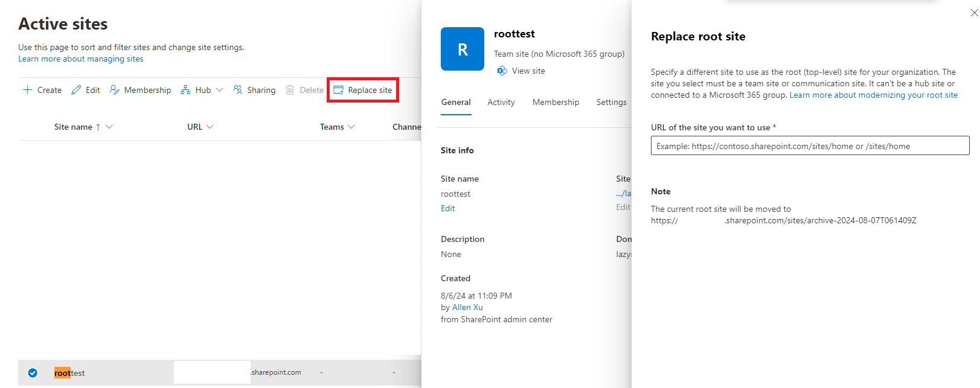The image size is (980, 388).
Task: Click Edit link under Site name
Action: pos(448,208)
